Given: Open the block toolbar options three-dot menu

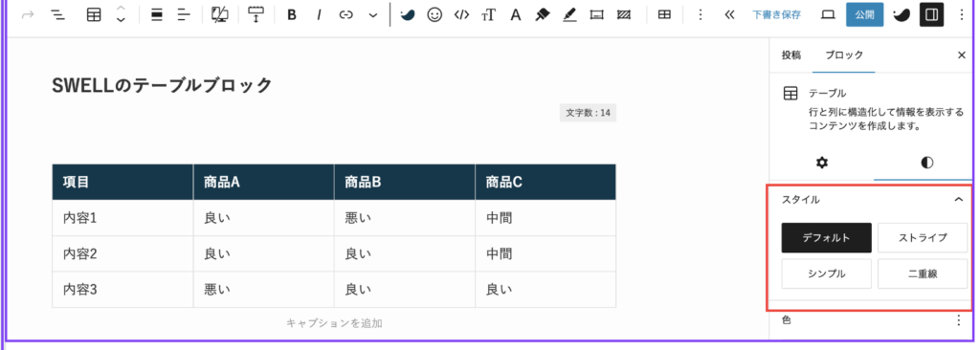Looking at the screenshot, I should click(x=701, y=15).
